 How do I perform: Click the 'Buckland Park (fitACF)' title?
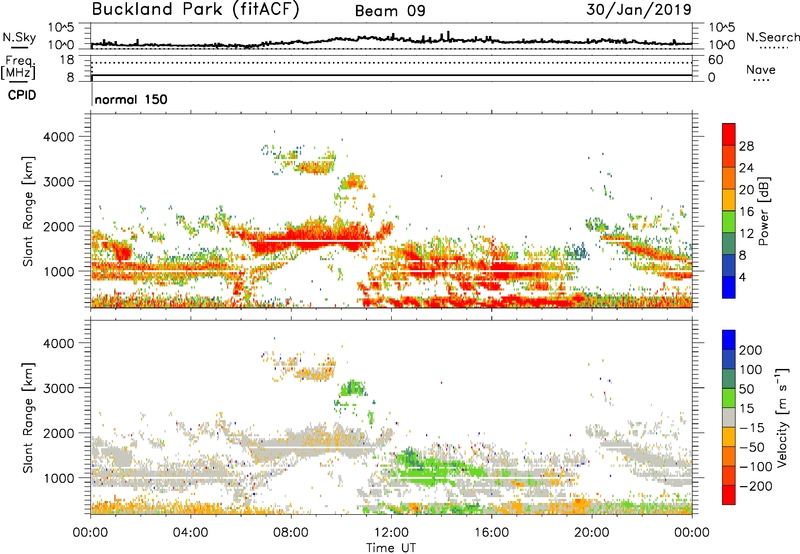point(195,9)
